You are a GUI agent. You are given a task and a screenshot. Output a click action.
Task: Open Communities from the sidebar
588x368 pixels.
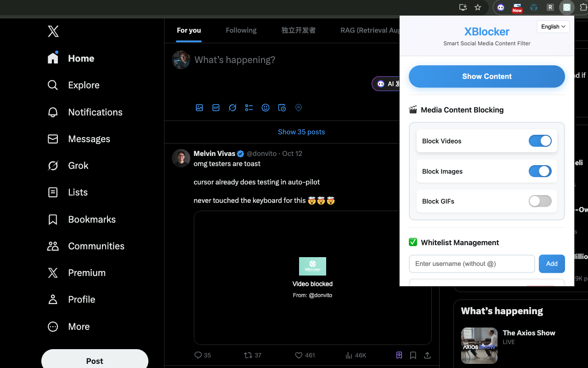click(86, 246)
